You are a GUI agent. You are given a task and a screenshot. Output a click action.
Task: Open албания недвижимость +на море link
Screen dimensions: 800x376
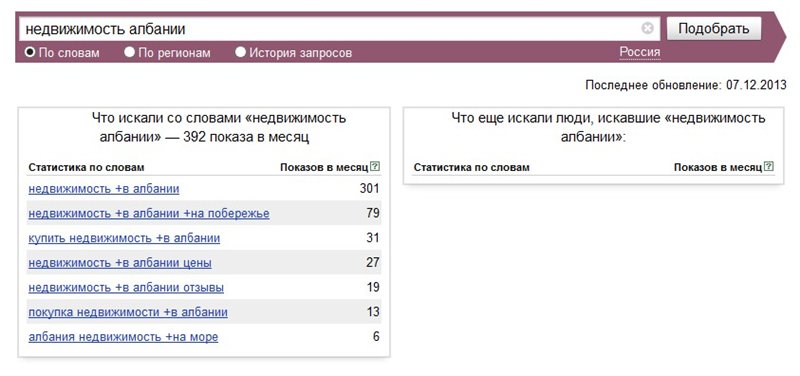123,337
